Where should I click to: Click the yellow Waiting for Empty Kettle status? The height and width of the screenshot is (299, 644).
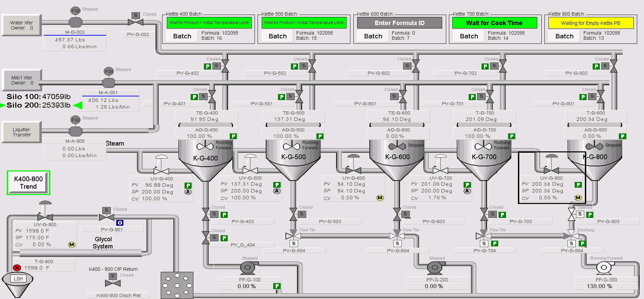[x=591, y=23]
